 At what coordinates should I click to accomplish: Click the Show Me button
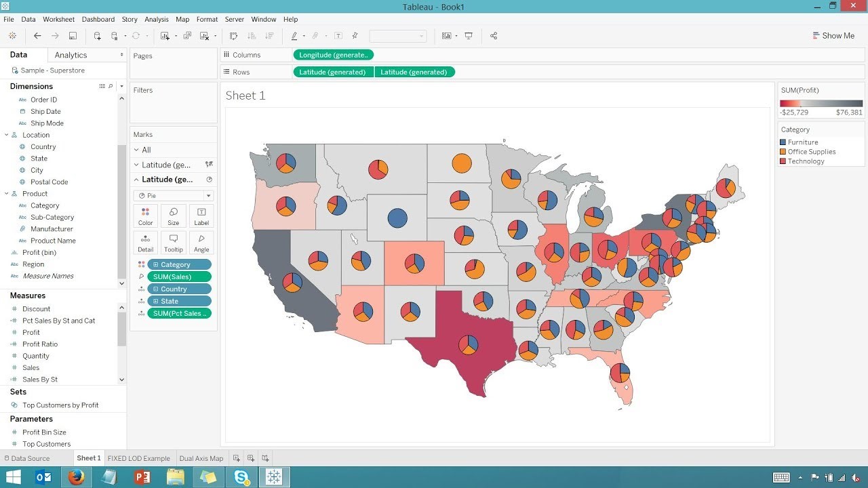click(833, 35)
